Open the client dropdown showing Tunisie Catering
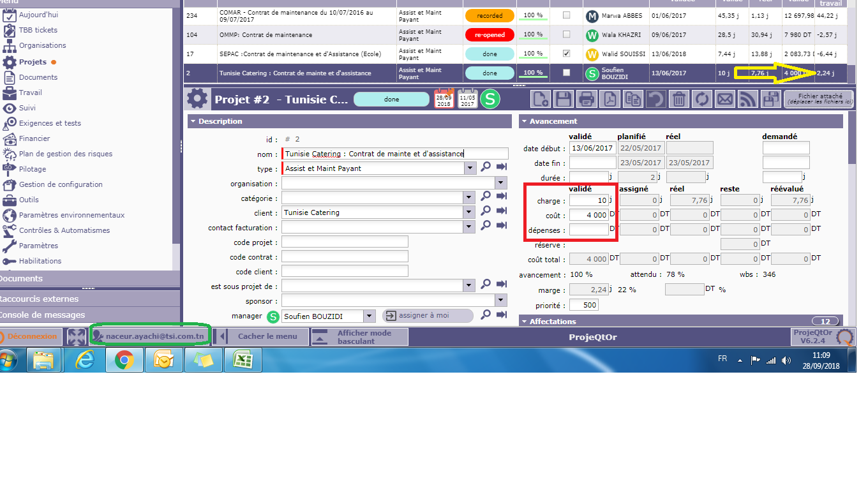This screenshot has height=490, width=868. 470,212
